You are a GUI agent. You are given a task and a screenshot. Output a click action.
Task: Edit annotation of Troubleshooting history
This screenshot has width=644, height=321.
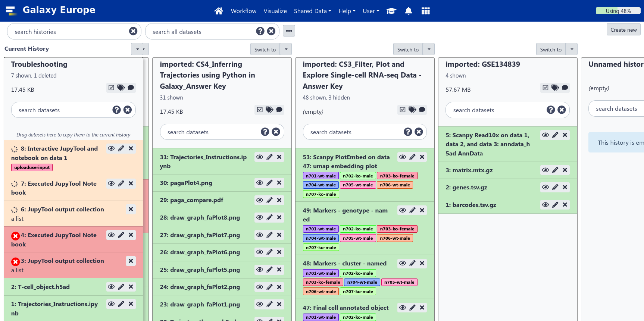pos(131,88)
